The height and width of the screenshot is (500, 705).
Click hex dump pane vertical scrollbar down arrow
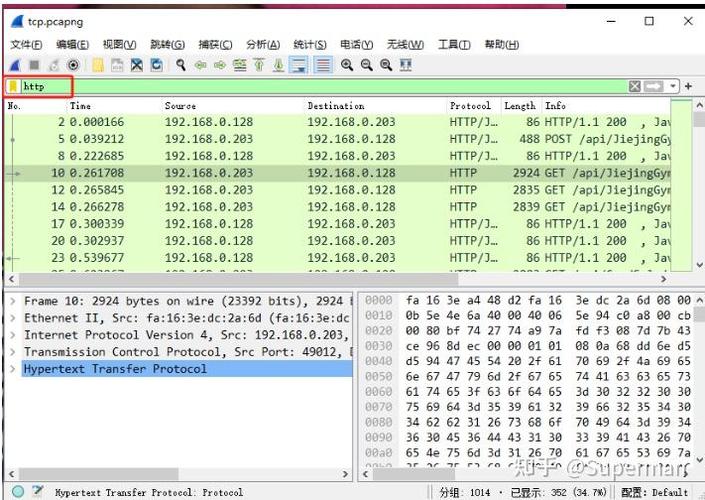coord(700,460)
